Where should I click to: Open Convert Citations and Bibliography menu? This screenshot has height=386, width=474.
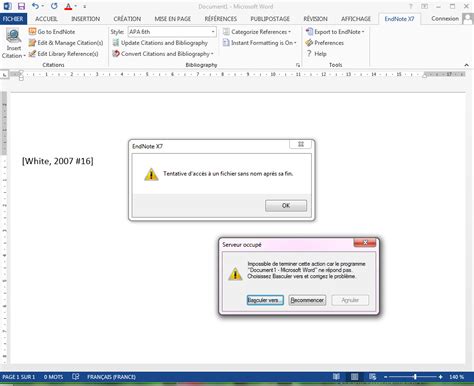(x=163, y=54)
